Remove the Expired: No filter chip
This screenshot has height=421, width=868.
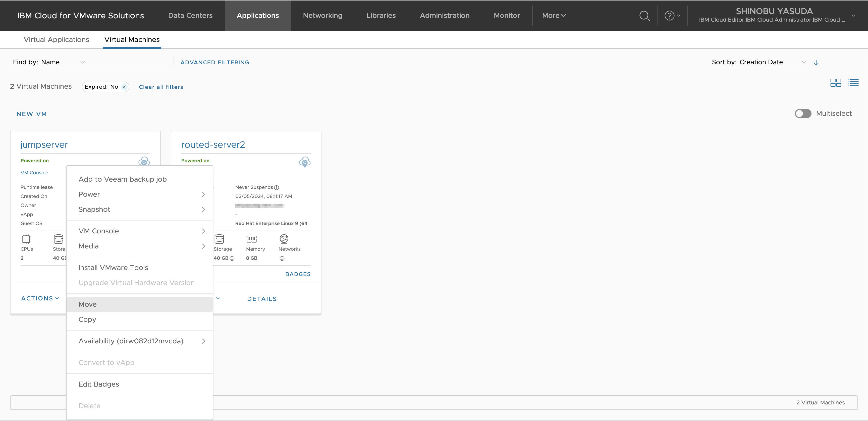click(124, 87)
